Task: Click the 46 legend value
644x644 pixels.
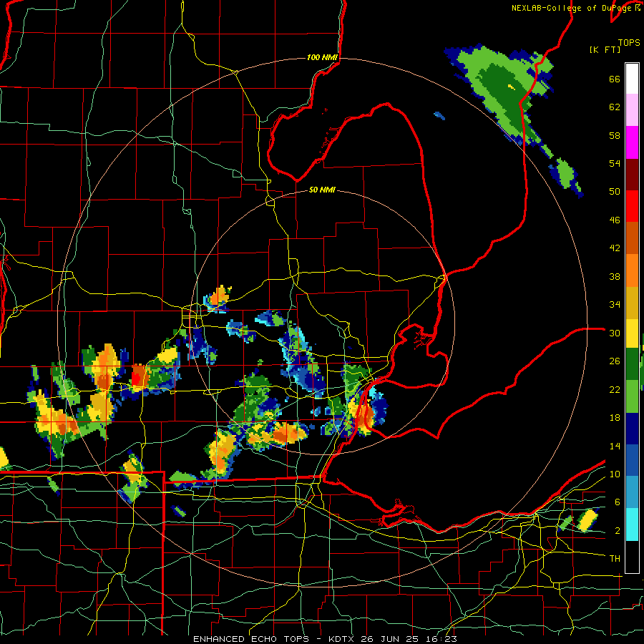Action: click(x=615, y=220)
